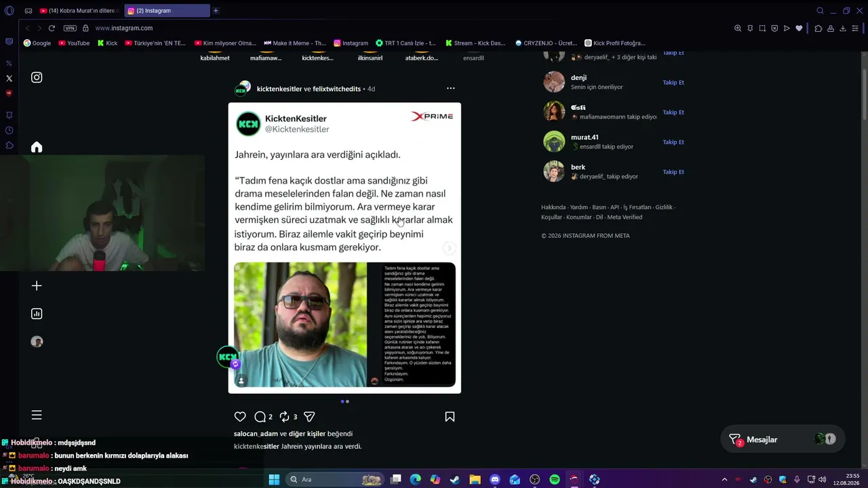Image resolution: width=868 pixels, height=488 pixels.
Task: Open Opera Easy Setup sliders icon
Action: coord(855,28)
